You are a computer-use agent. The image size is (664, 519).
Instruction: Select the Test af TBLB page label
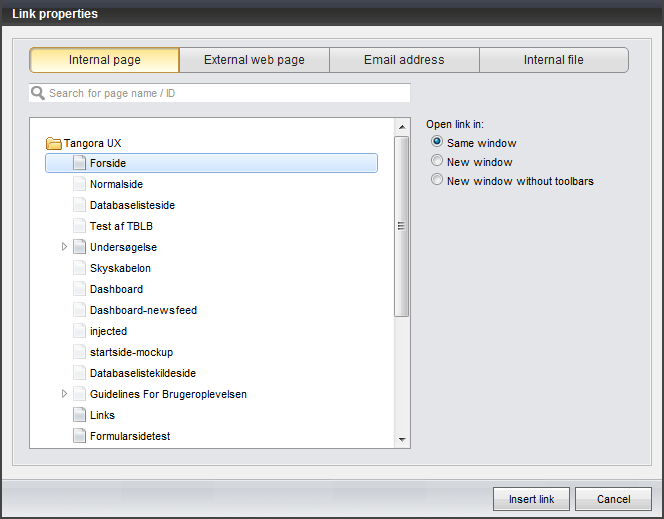(x=121, y=226)
